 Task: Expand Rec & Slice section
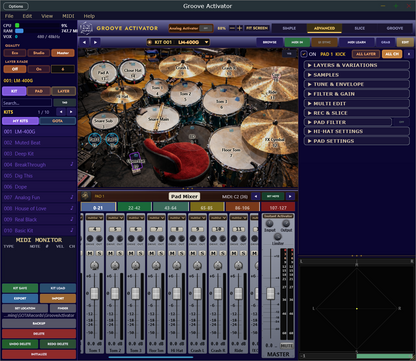357,113
